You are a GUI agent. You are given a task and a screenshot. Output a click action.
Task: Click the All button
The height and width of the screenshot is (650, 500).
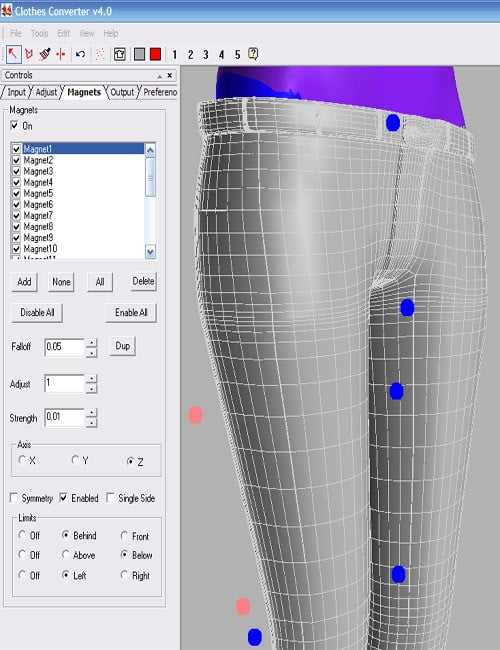pyautogui.click(x=100, y=282)
